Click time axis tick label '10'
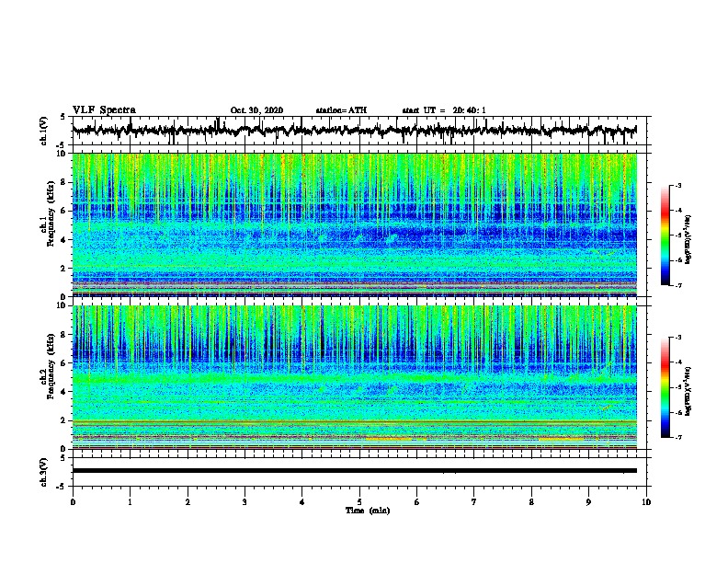728x563 pixels. pyautogui.click(x=646, y=502)
